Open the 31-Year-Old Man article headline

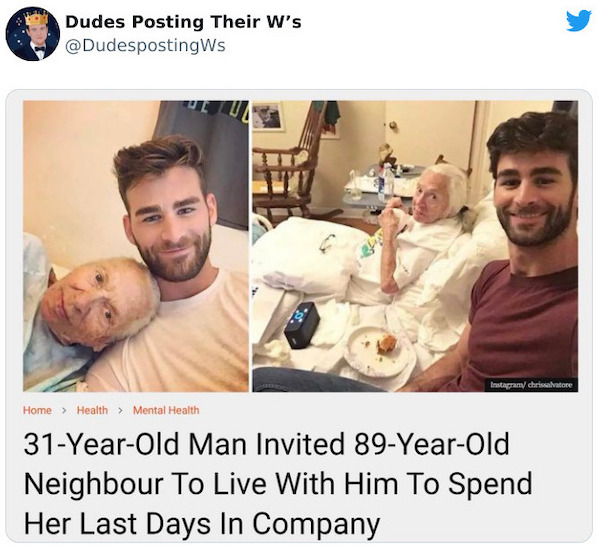click(278, 484)
